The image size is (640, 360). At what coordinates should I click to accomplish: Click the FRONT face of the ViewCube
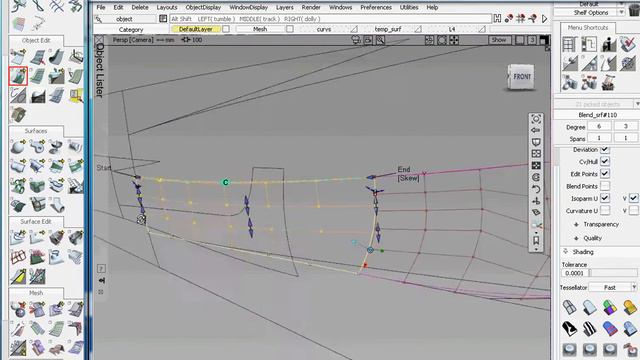coord(522,77)
